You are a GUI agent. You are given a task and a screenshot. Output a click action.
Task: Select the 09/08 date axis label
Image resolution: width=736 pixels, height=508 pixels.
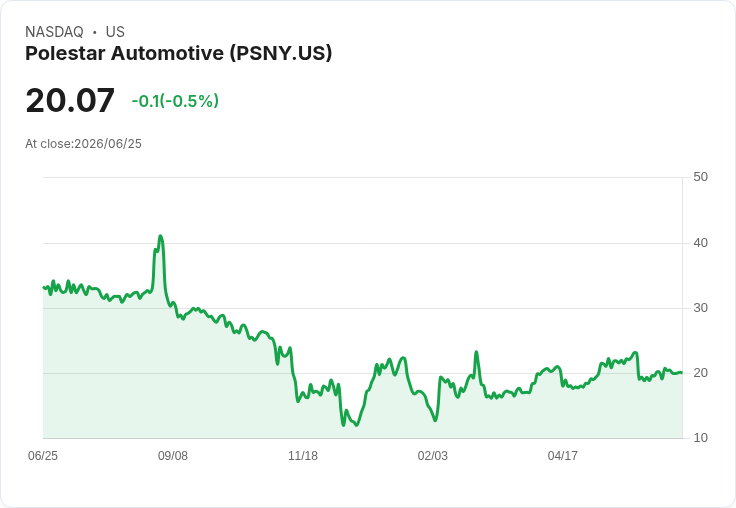click(x=173, y=455)
